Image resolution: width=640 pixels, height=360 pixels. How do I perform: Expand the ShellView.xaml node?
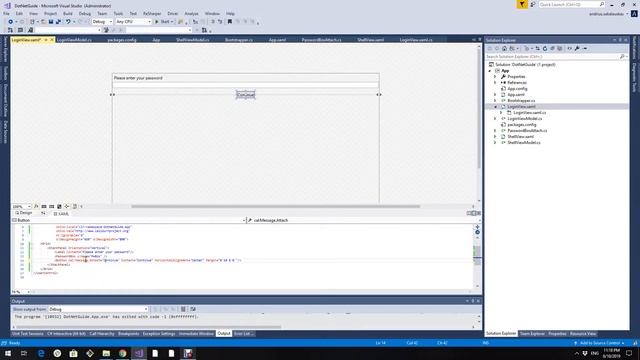tap(495, 136)
